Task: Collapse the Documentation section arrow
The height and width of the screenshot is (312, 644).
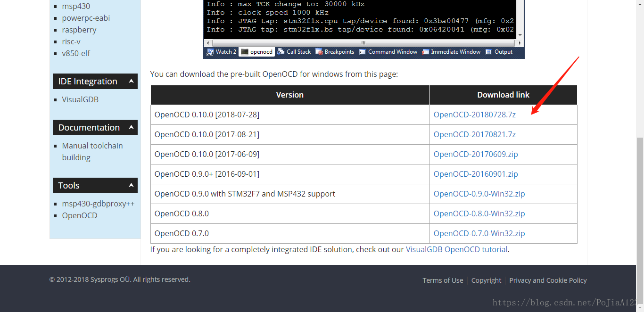Action: pos(132,127)
